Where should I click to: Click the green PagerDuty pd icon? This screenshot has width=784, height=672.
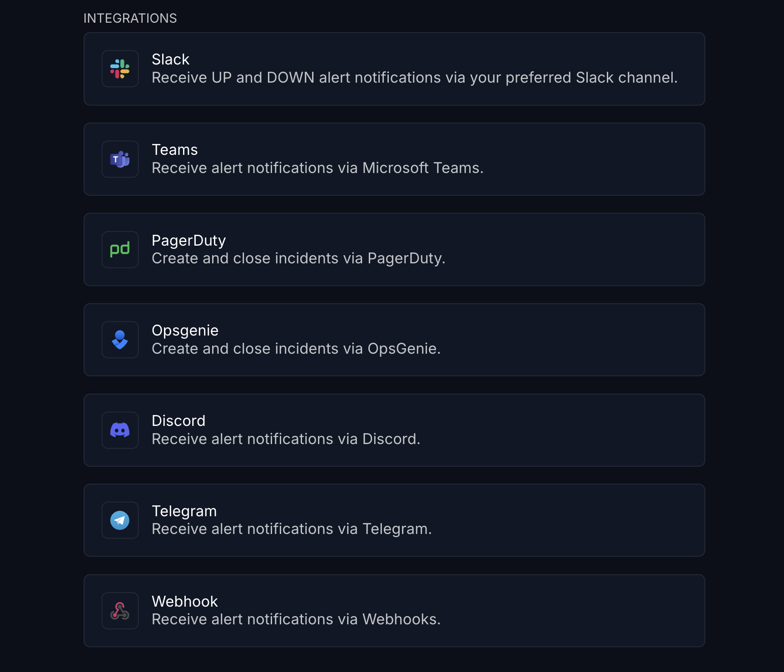[x=120, y=249]
